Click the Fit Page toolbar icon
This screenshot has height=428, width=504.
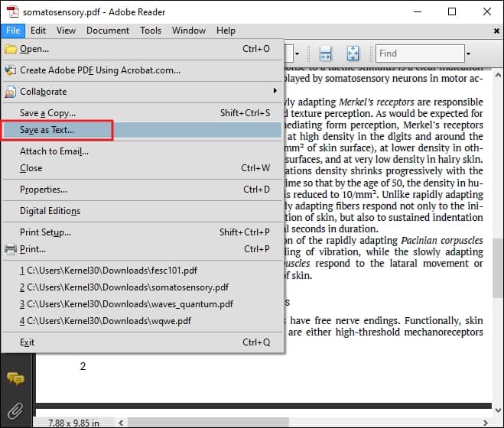[x=353, y=53]
